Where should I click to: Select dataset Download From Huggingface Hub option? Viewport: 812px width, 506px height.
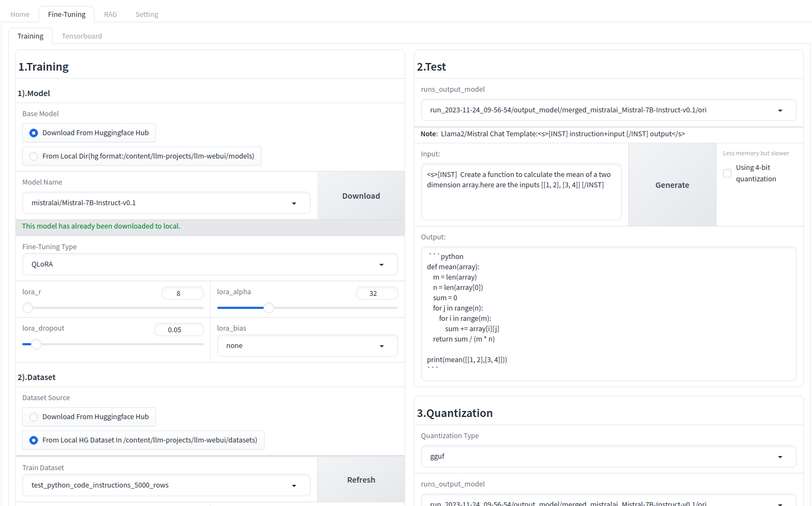[34, 417]
